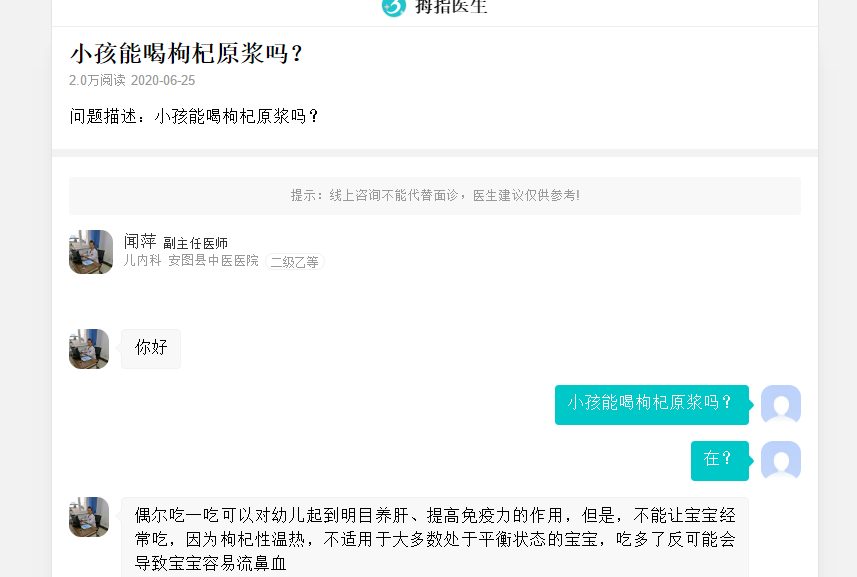Select the 二级乙等 hospital grade badge
This screenshot has height=577, width=857.
click(x=295, y=262)
